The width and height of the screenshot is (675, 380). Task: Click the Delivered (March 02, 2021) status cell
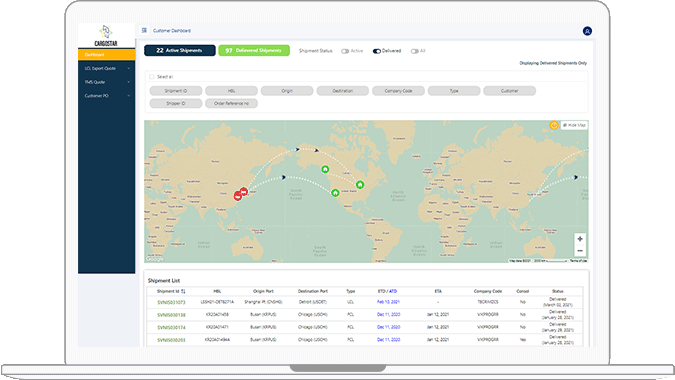pyautogui.click(x=557, y=302)
